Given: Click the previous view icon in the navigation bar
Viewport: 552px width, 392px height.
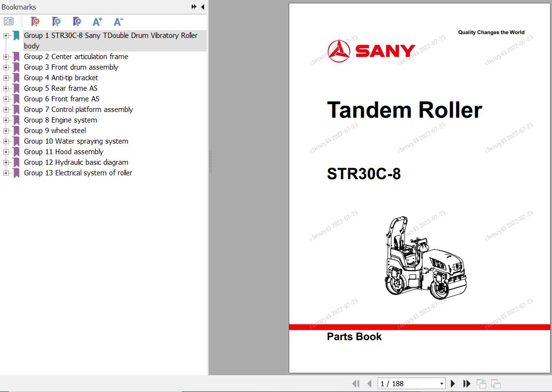Looking at the screenshot, I should [481, 383].
